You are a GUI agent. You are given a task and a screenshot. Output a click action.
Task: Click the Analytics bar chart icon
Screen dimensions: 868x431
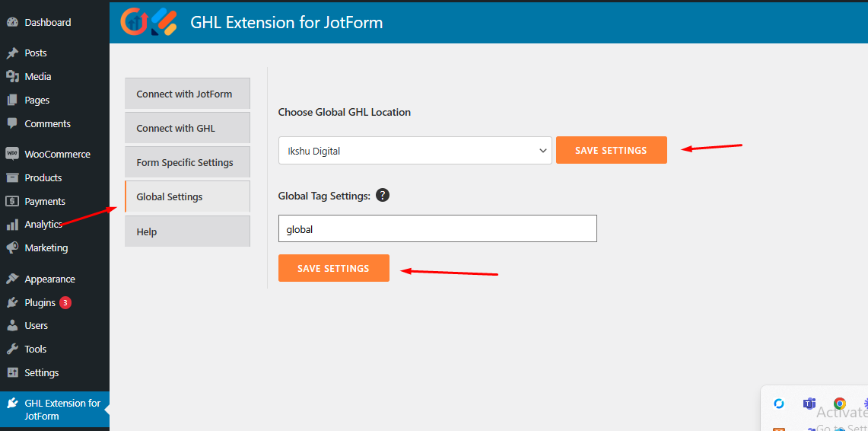point(12,225)
